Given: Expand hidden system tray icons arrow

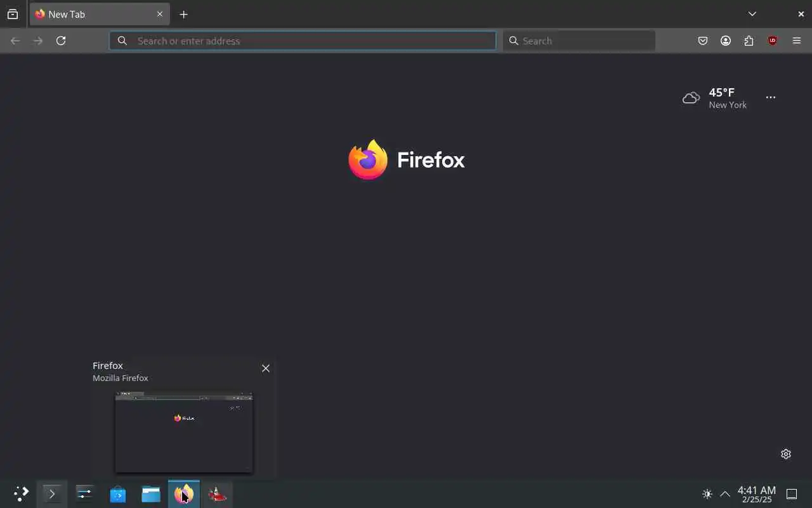Looking at the screenshot, I should (x=725, y=494).
